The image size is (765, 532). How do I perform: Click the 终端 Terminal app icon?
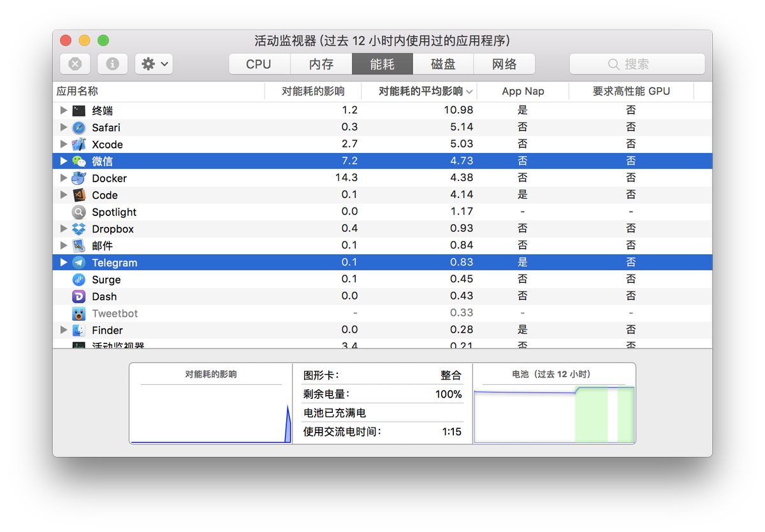[79, 110]
